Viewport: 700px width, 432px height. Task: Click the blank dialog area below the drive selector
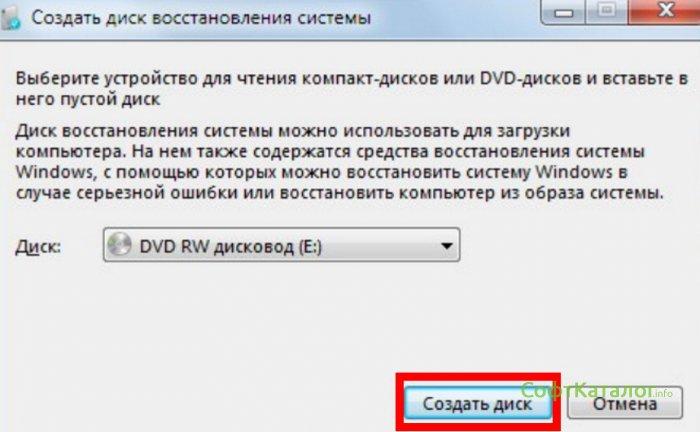pyautogui.click(x=268, y=321)
